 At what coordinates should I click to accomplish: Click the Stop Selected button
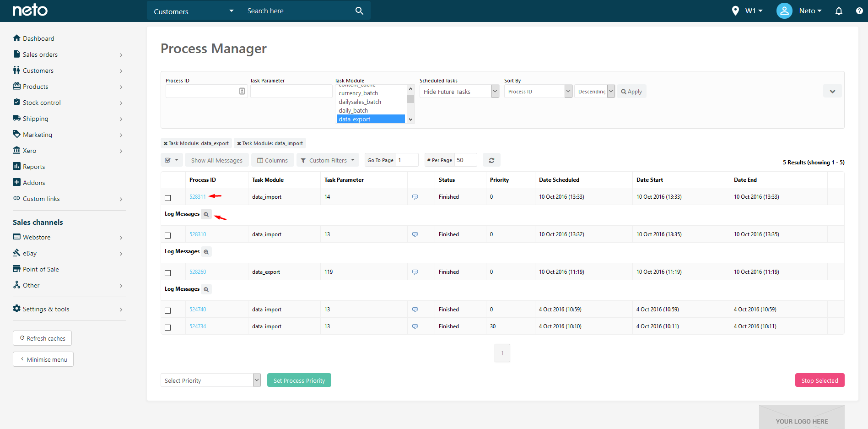click(x=819, y=380)
